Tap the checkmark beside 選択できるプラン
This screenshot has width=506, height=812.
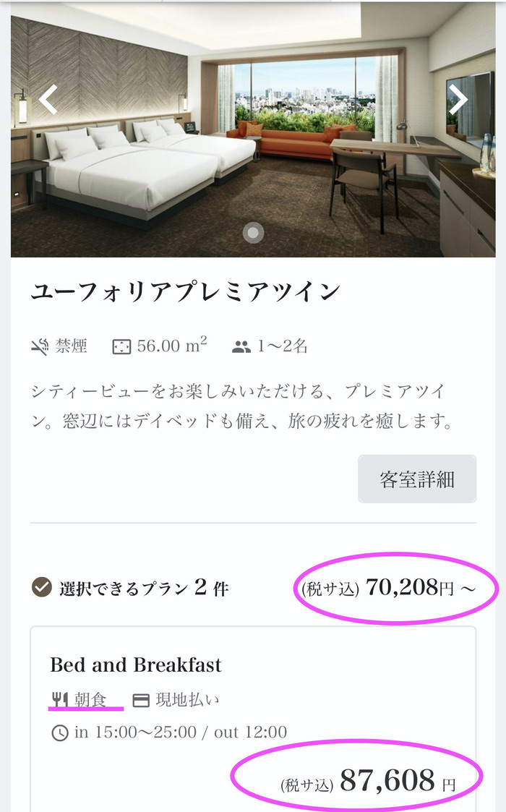point(42,587)
